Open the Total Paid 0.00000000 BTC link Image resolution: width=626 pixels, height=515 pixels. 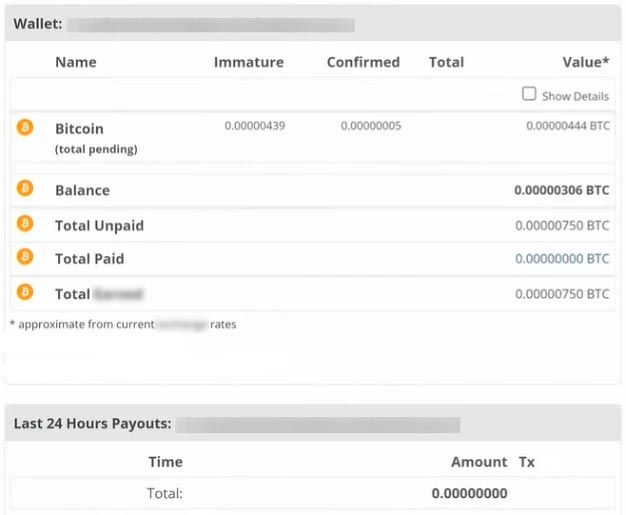pyautogui.click(x=561, y=259)
